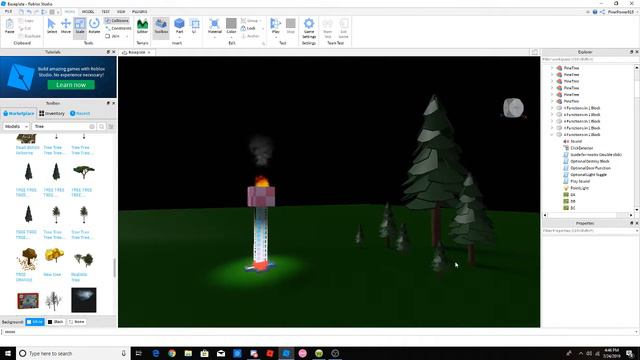Select the Realistic tree thumbnail
The image size is (640, 360).
83,259
